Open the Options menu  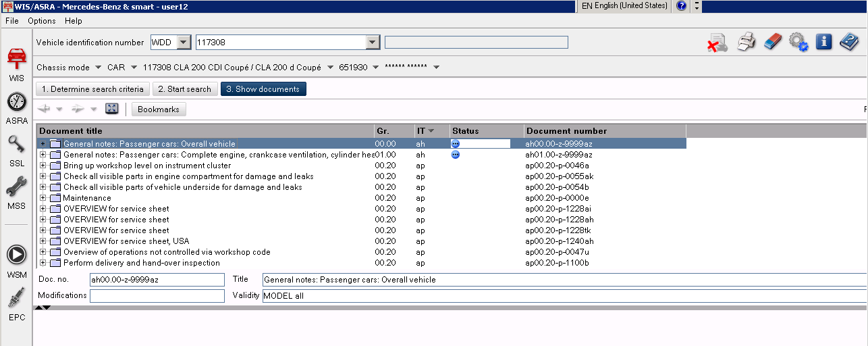(x=42, y=21)
